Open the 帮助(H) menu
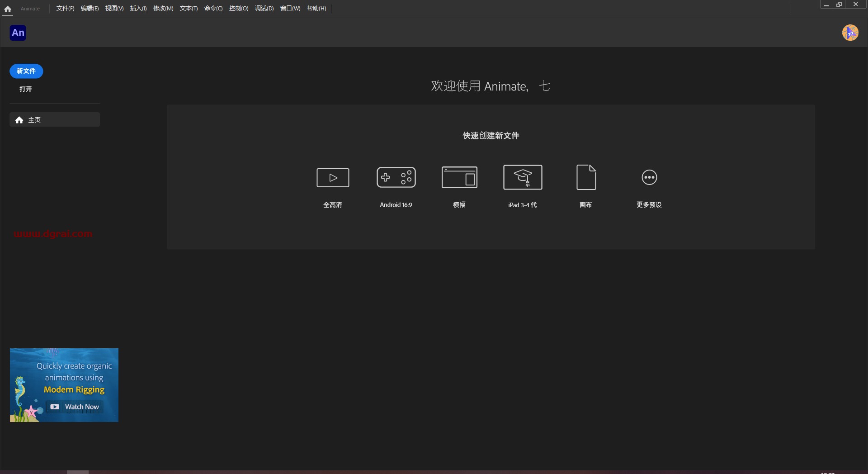Viewport: 868px width, 474px height. pos(316,8)
